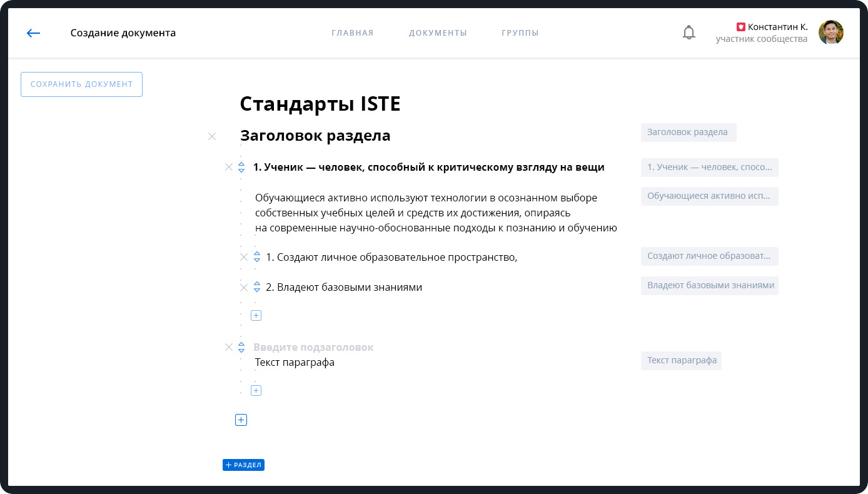The width and height of the screenshot is (868, 494).
Task: Add item below 'Текст параграфа'
Action: pyautogui.click(x=256, y=391)
